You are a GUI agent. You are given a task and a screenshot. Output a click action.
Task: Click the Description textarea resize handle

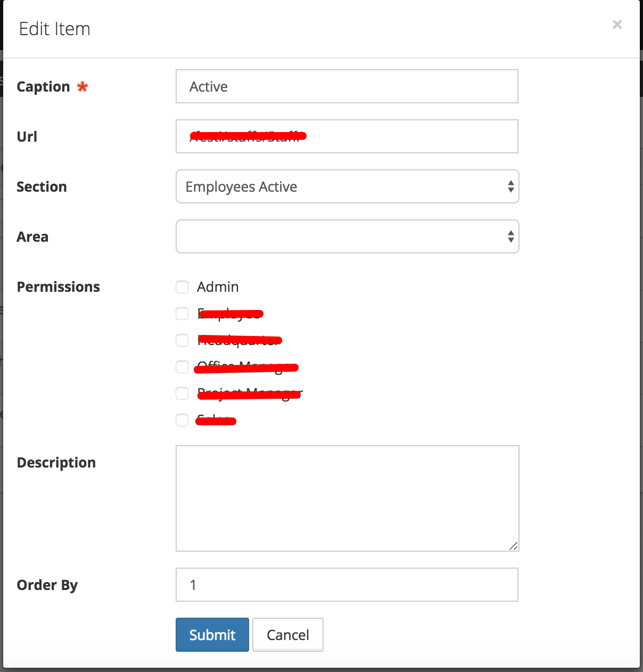[513, 546]
